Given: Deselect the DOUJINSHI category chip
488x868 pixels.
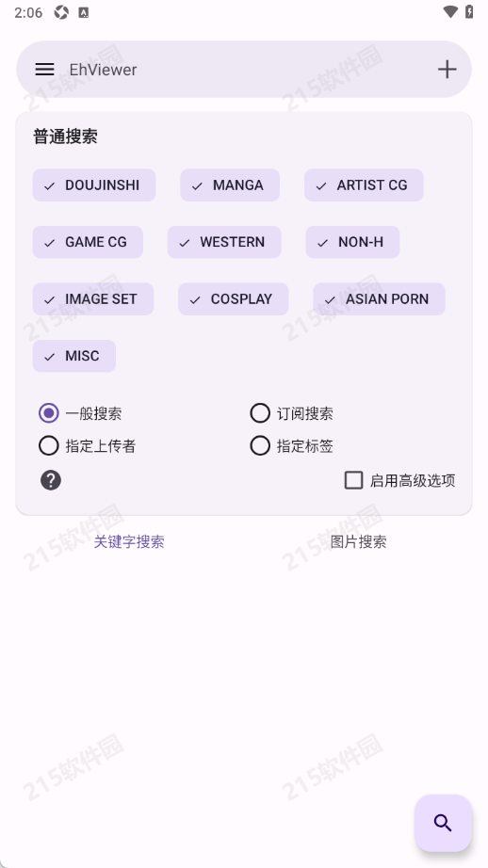Looking at the screenshot, I should pos(94,185).
